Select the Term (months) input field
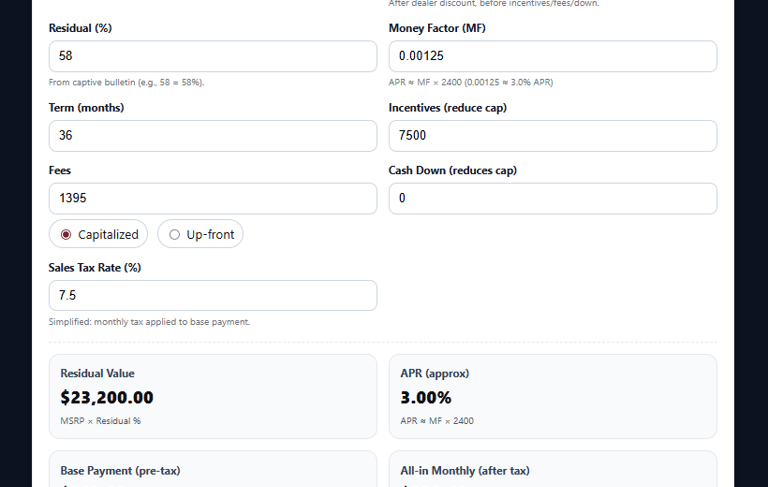The height and width of the screenshot is (487, 768). [212, 135]
